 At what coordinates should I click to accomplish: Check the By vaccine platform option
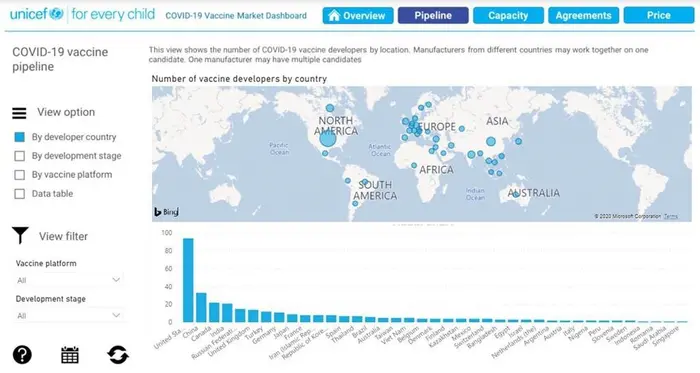click(x=19, y=174)
